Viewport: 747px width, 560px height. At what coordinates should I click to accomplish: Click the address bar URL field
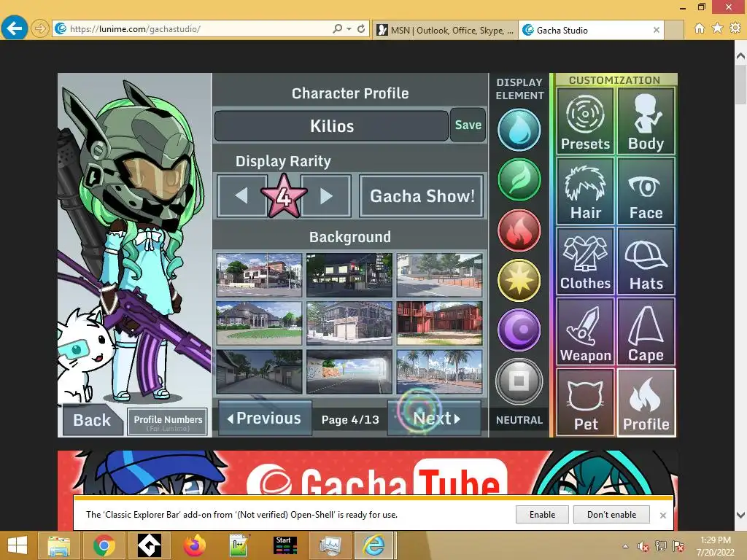pyautogui.click(x=190, y=29)
